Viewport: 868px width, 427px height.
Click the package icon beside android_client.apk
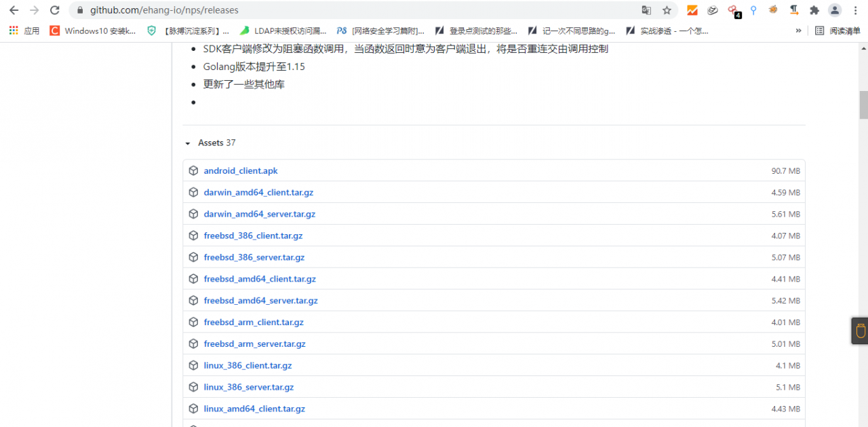[x=193, y=171]
